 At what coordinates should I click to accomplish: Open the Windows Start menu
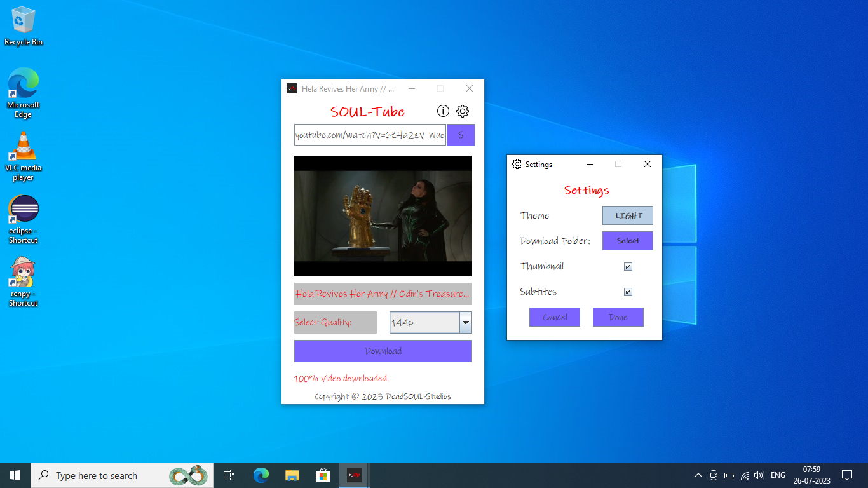15,475
